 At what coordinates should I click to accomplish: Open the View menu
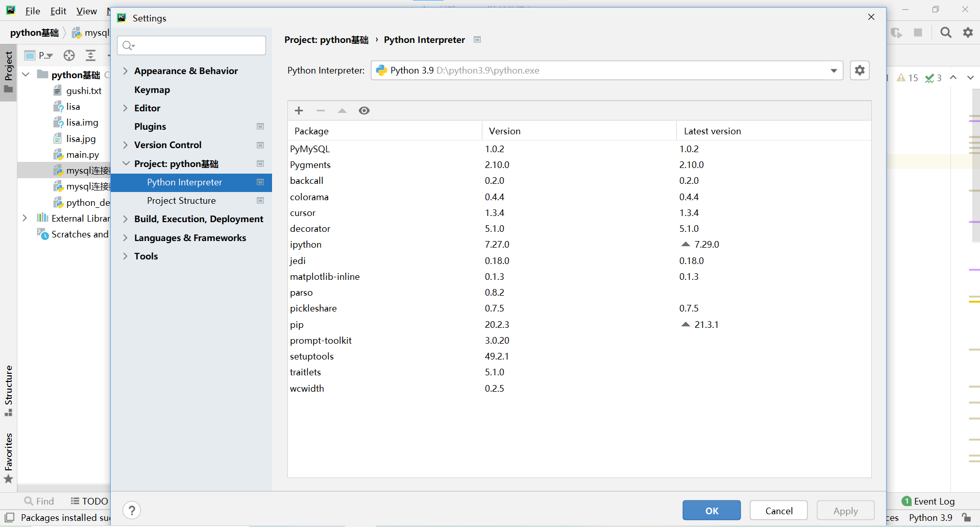click(x=86, y=11)
